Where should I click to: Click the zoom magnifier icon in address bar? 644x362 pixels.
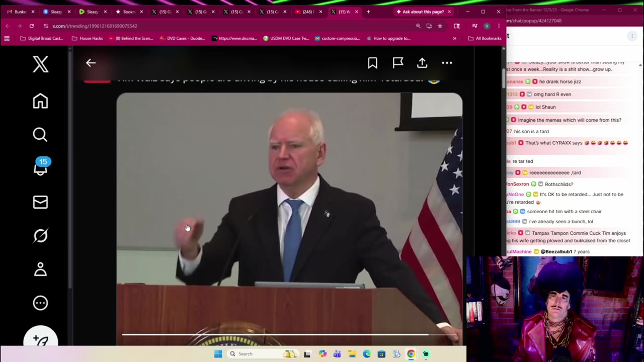point(418,26)
